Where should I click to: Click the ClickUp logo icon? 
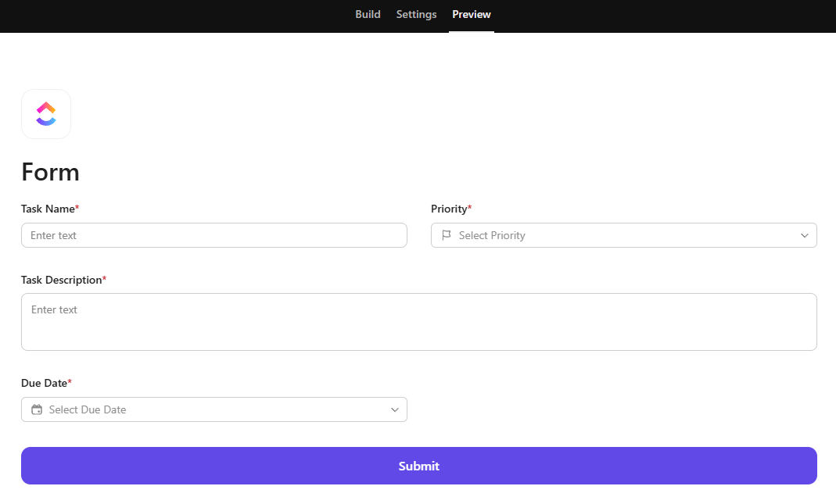point(46,114)
